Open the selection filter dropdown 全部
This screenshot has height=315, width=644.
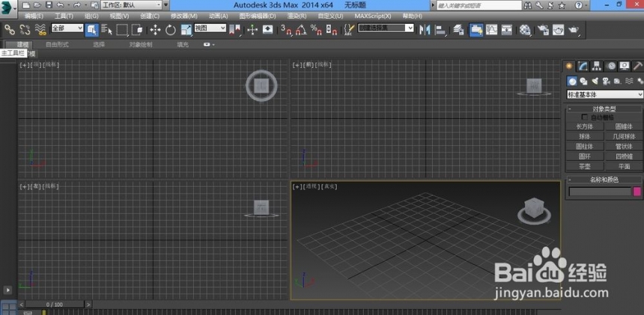point(67,28)
